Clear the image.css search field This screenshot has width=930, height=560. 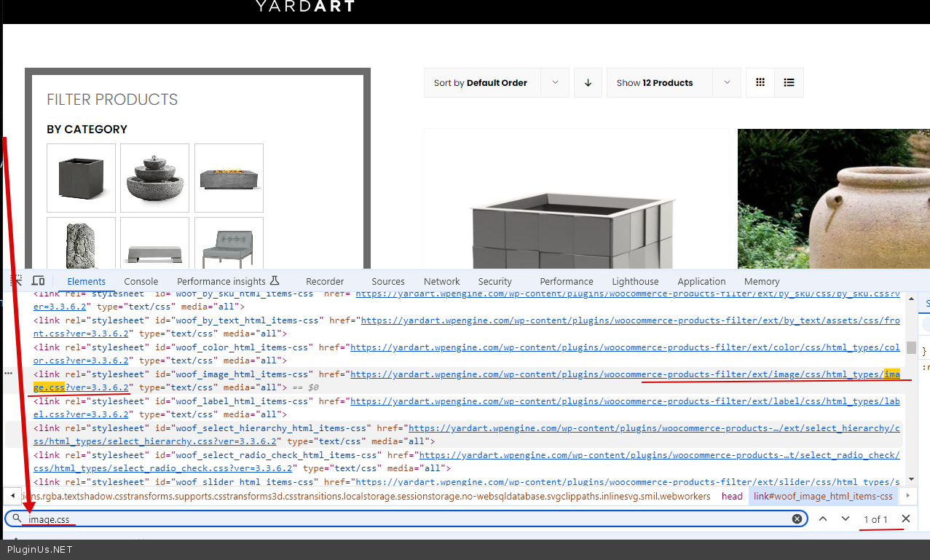797,519
